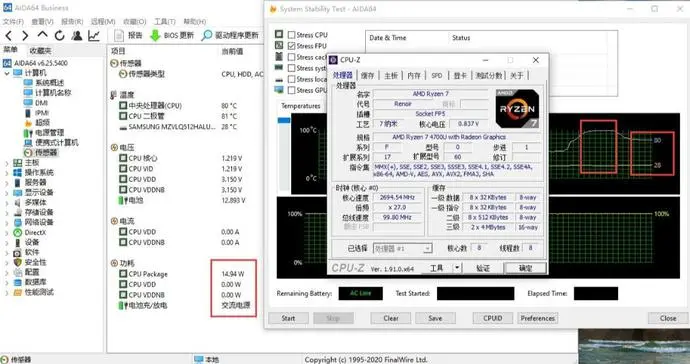This screenshot has width=690, height=364.
Task: Select the 软件 category icon
Action: coord(18,252)
